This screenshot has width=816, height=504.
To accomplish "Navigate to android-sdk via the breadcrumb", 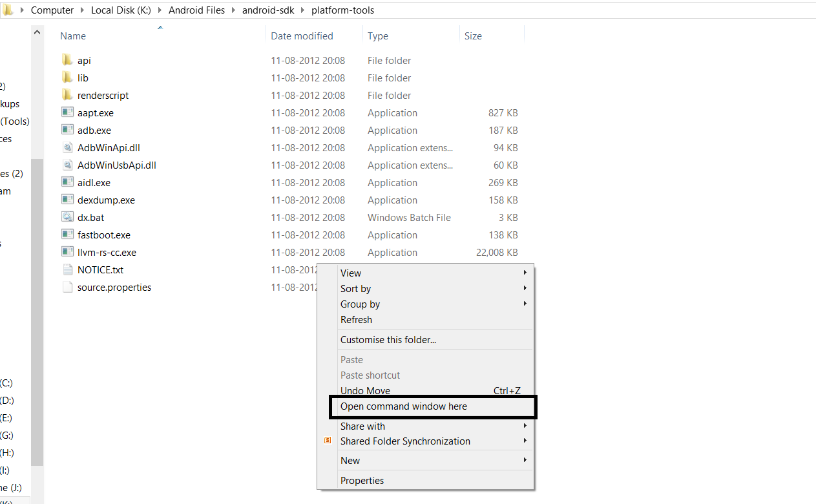I will [x=268, y=10].
